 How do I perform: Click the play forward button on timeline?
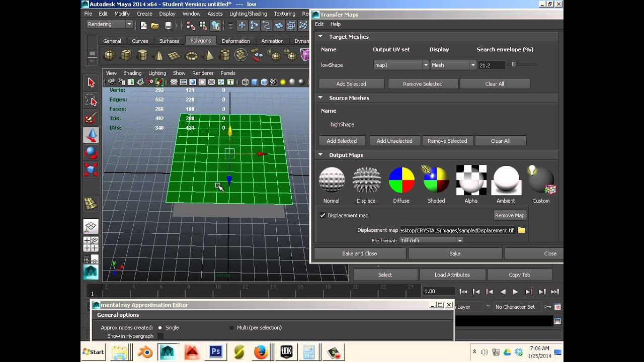pos(515,292)
